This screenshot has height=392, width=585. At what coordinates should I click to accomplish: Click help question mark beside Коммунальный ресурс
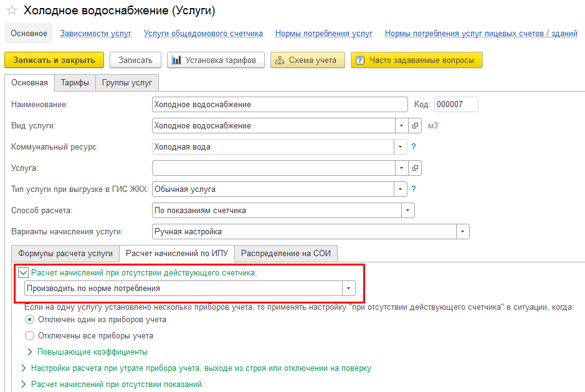pos(413,147)
